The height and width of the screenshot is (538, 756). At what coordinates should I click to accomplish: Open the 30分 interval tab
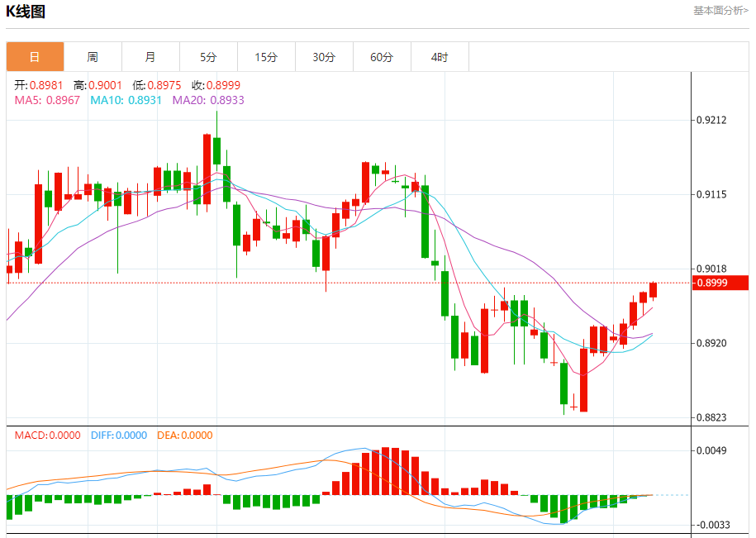point(324,57)
